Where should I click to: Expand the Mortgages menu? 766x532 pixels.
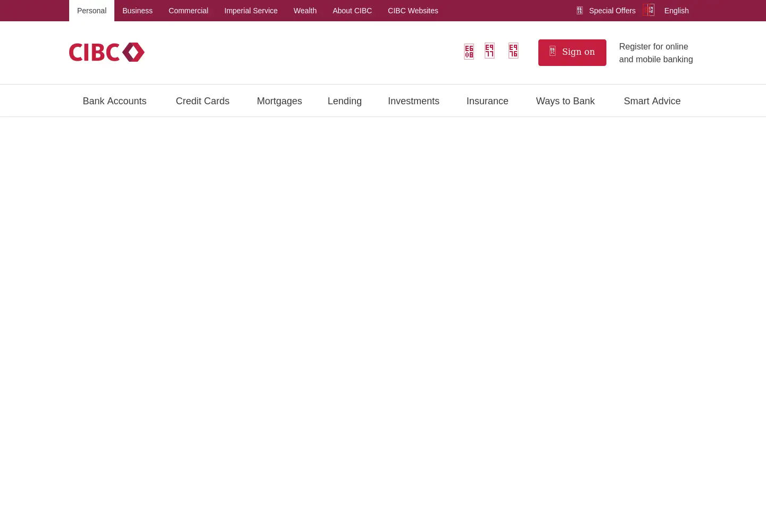[279, 101]
